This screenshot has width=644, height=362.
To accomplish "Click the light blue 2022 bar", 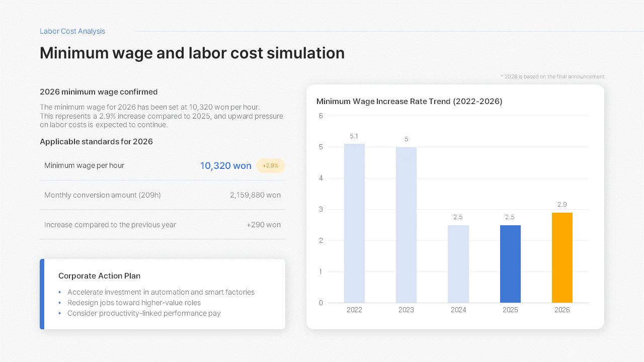I will tap(354, 223).
